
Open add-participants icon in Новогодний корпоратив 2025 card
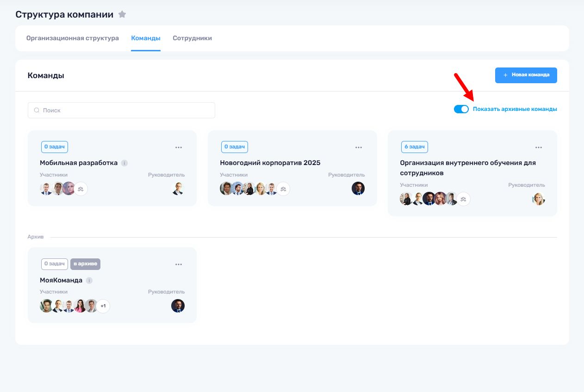point(283,189)
